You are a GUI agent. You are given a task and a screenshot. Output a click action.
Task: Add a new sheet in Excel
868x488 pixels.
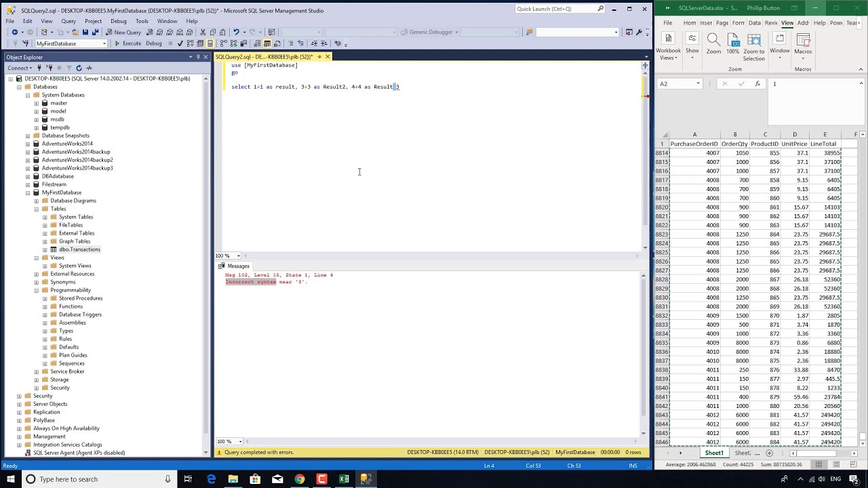tap(769, 453)
